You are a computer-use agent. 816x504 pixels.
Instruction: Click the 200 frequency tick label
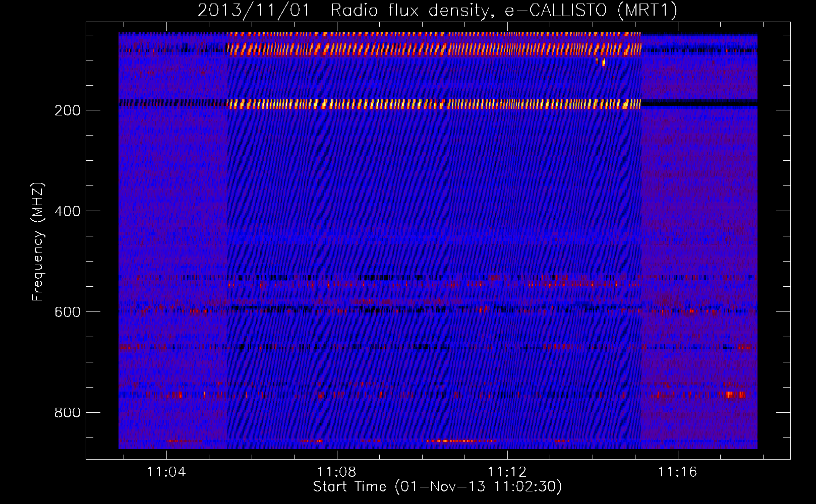(68, 110)
